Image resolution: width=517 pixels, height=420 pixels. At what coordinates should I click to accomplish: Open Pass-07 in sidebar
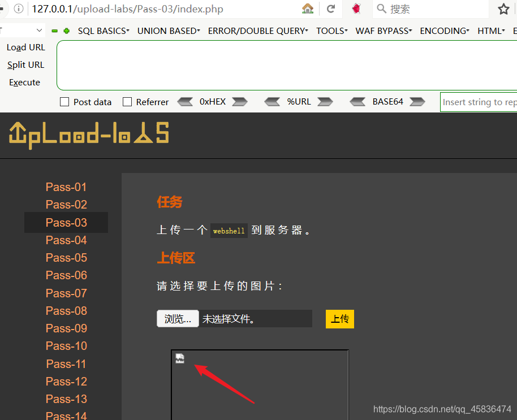pyautogui.click(x=66, y=293)
